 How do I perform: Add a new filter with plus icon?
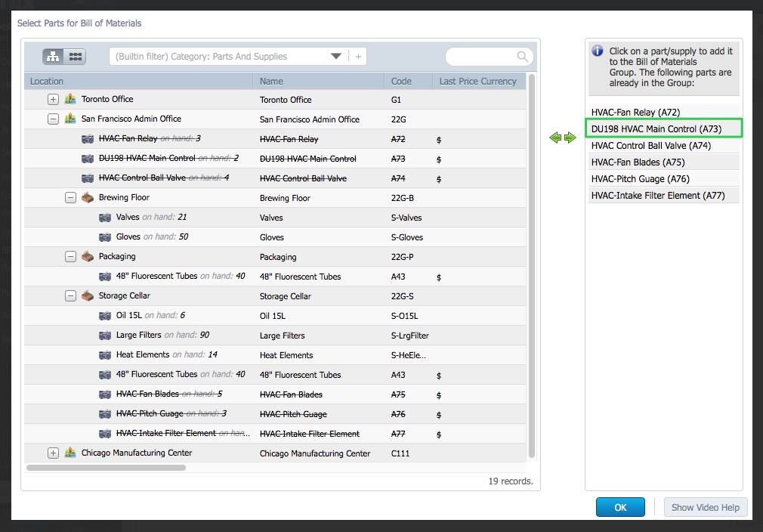tap(358, 57)
